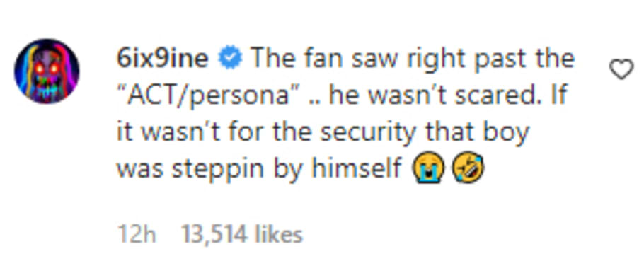Screen dimensions: 644x261
Task: Click the number 13,514 below the comment
Action: point(214,235)
